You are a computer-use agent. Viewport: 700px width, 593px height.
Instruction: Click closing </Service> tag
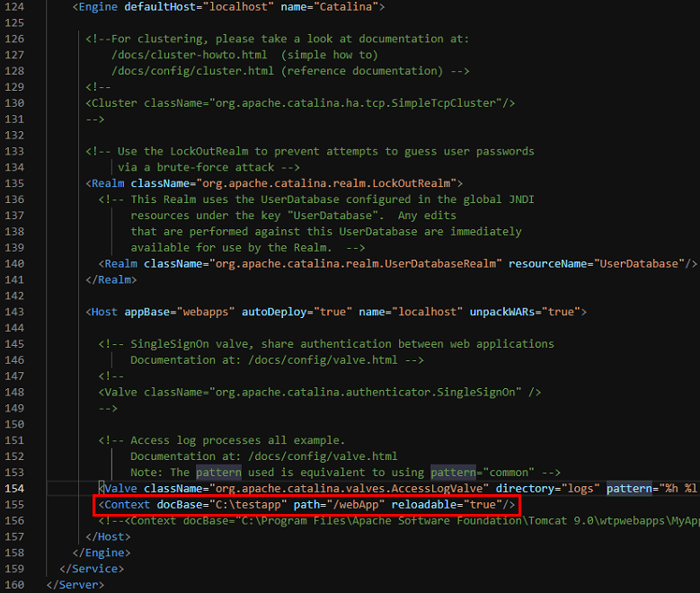tap(92, 570)
